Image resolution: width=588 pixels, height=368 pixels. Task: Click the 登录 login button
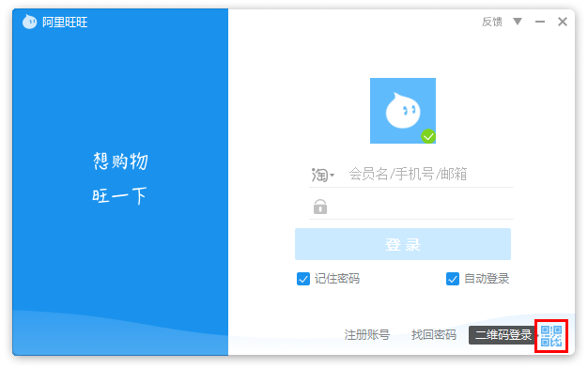(x=403, y=244)
